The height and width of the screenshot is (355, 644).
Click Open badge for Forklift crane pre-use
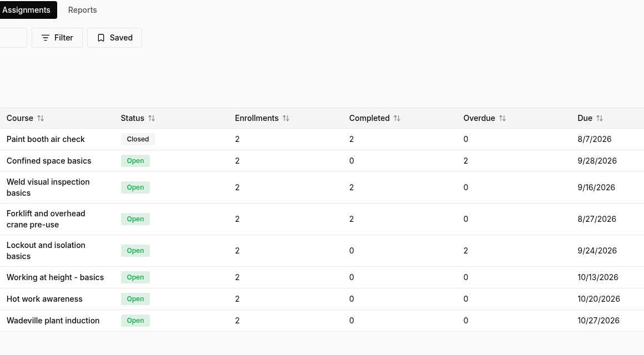135,219
